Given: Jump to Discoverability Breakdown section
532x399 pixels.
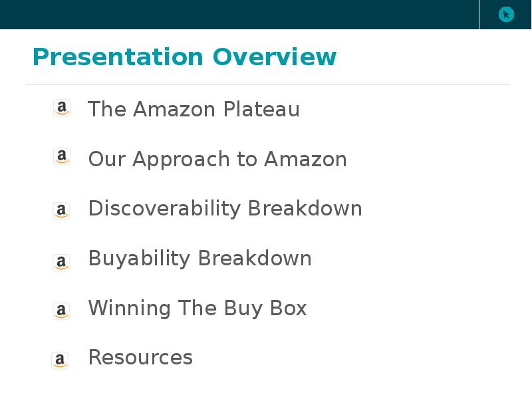Looking at the screenshot, I should [x=225, y=208].
